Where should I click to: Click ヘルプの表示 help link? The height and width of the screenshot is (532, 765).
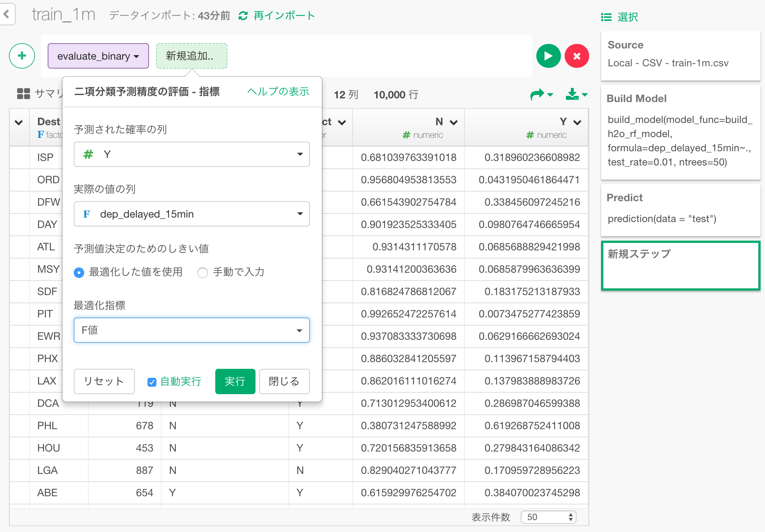(278, 92)
